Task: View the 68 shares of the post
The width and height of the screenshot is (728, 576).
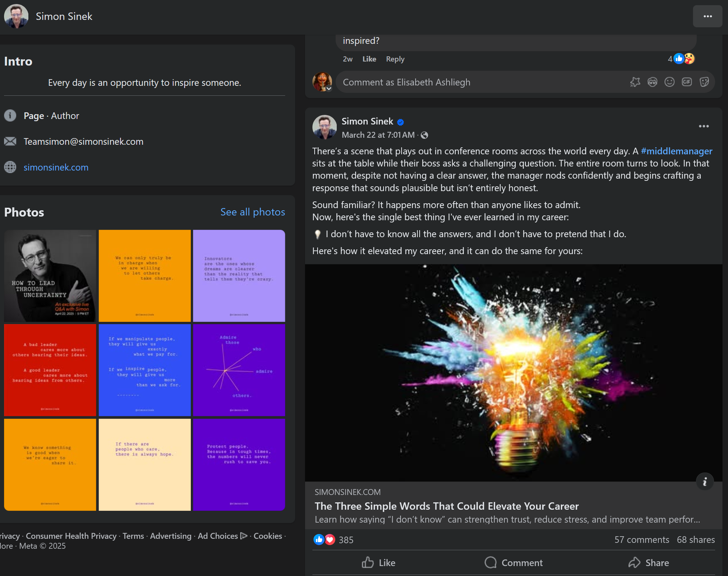Action: pyautogui.click(x=696, y=540)
